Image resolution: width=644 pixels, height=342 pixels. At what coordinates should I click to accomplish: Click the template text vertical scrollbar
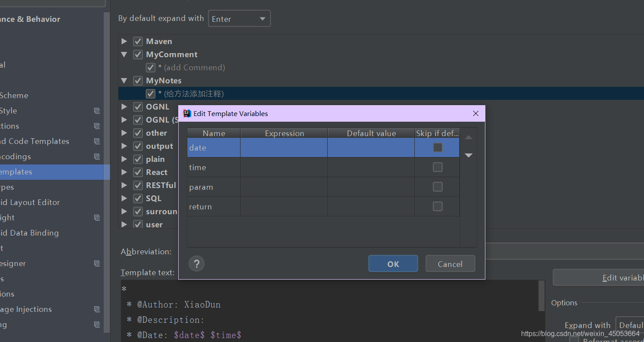542,296
